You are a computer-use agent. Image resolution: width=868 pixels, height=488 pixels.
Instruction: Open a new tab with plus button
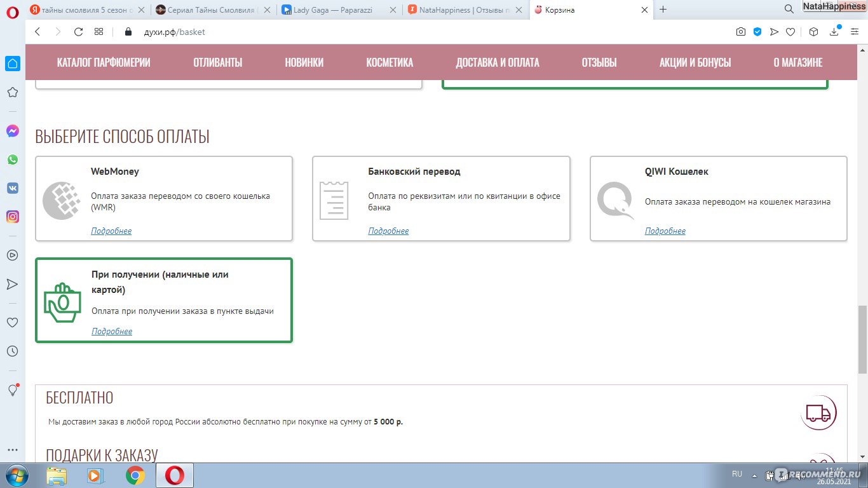[663, 10]
